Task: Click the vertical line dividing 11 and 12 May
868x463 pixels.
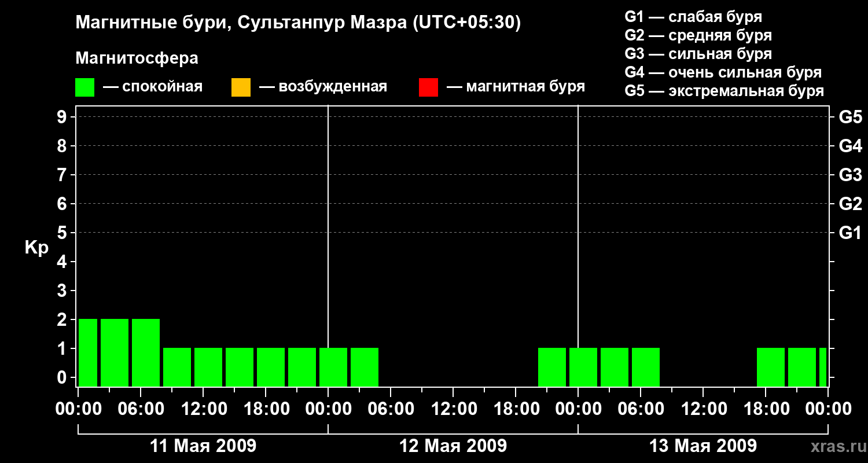Action: (328, 231)
